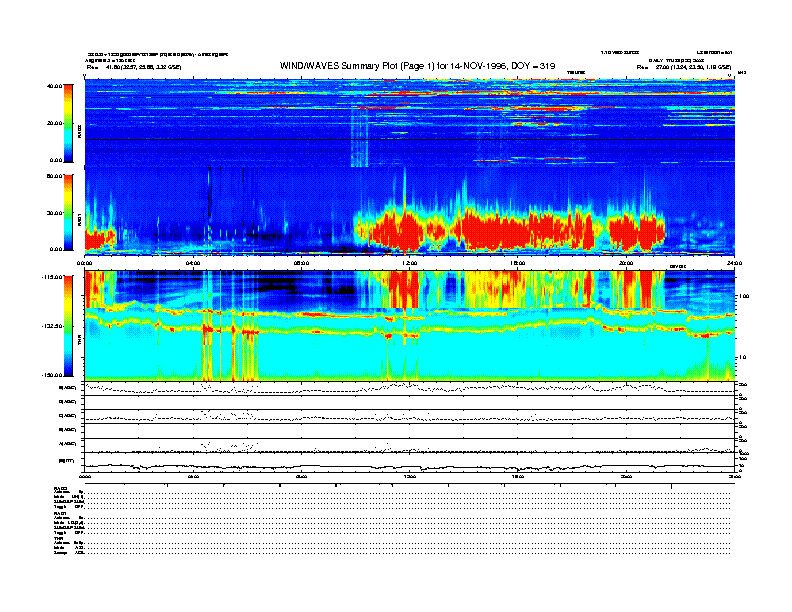Image resolution: width=792 pixels, height=612 pixels.
Task: Click the 100 frequency label right of TNR
Action: pyautogui.click(x=744, y=296)
